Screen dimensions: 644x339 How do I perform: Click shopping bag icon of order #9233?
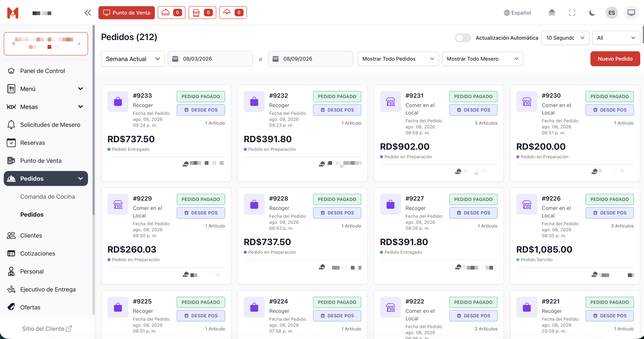pyautogui.click(x=118, y=101)
